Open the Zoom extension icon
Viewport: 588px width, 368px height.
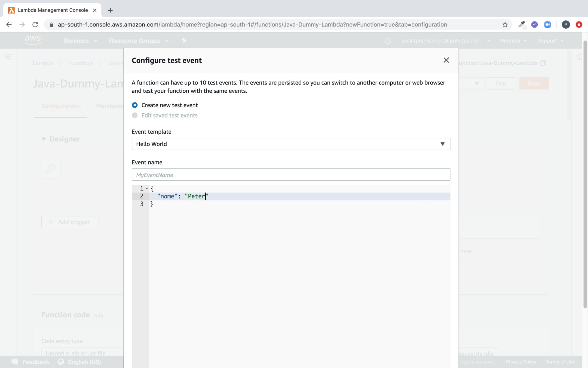click(547, 25)
